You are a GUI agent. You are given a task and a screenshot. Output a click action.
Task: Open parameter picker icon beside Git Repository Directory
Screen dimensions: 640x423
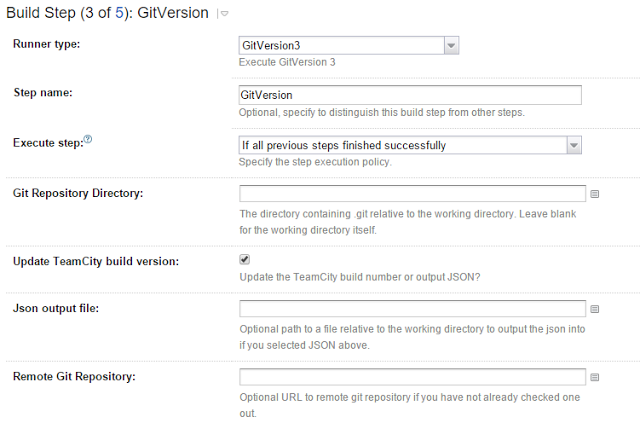595,194
